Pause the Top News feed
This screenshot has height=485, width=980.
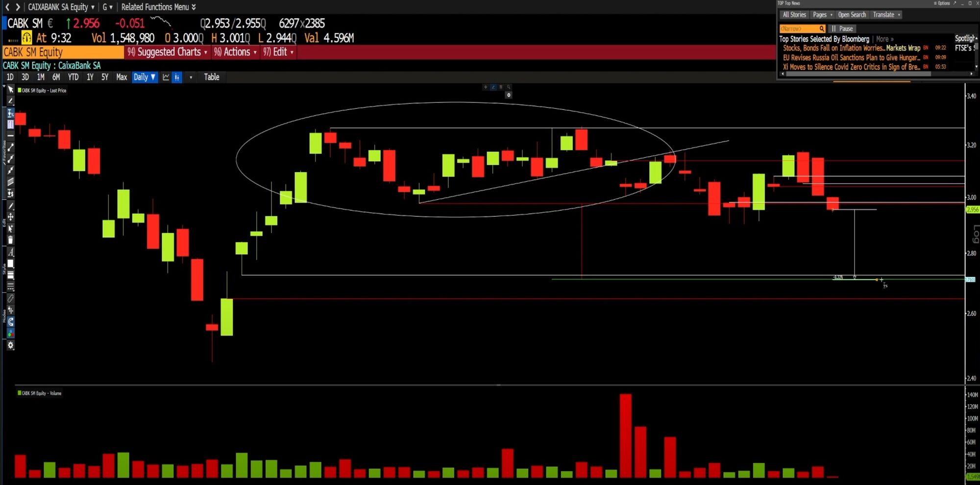coord(842,28)
